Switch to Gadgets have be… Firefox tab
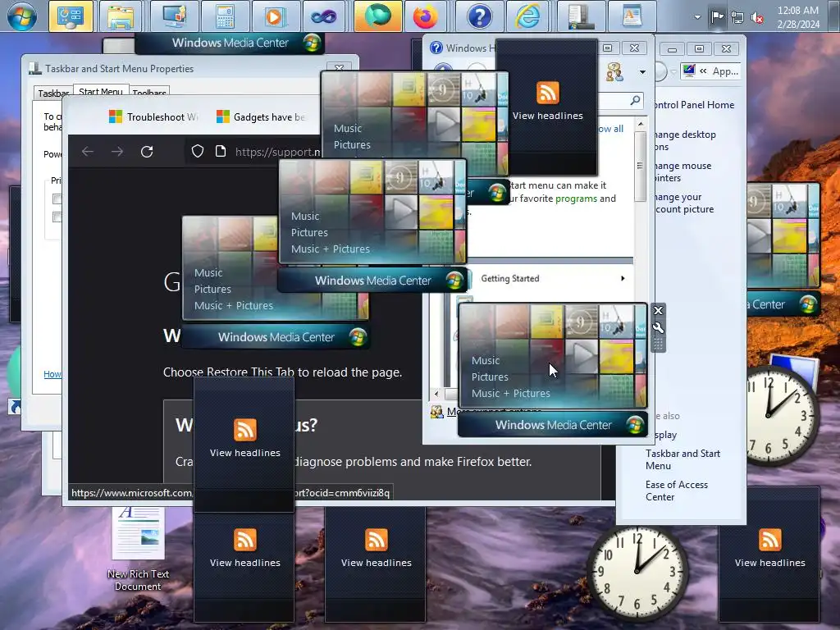 click(262, 116)
